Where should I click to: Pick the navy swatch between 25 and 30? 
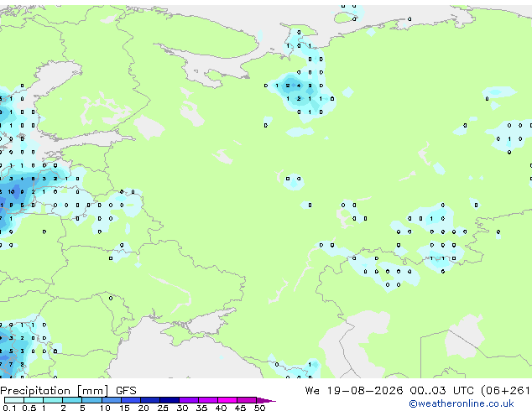tap(170, 400)
